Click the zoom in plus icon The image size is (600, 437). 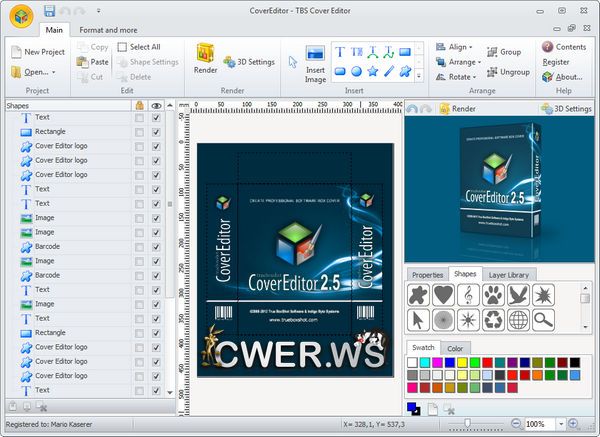coord(573,424)
